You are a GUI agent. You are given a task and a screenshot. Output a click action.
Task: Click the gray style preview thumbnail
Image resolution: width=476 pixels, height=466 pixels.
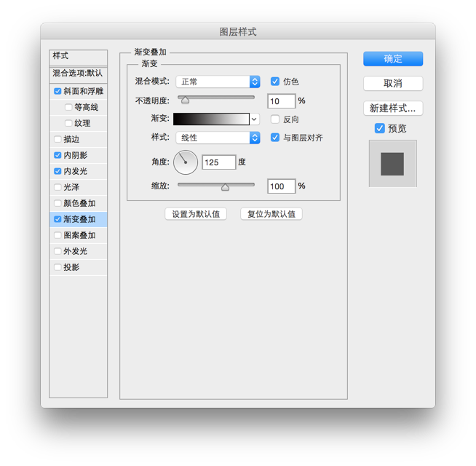pos(392,164)
